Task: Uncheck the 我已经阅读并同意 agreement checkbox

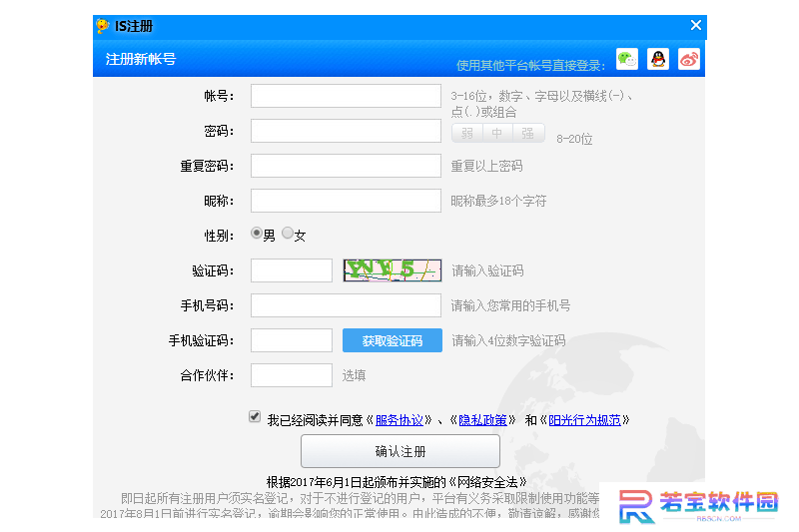Action: click(x=255, y=416)
